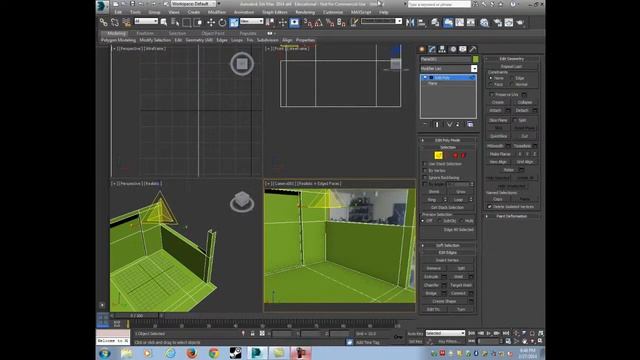Open the Create command panel tab
Image resolution: width=640 pixels, height=360 pixels.
[422, 49]
